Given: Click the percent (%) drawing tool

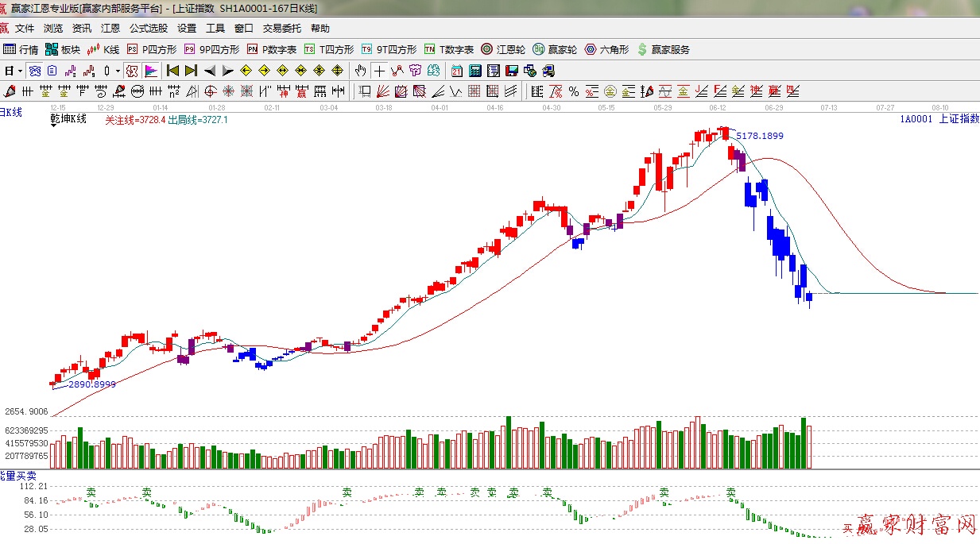Looking at the screenshot, I should 573,91.
